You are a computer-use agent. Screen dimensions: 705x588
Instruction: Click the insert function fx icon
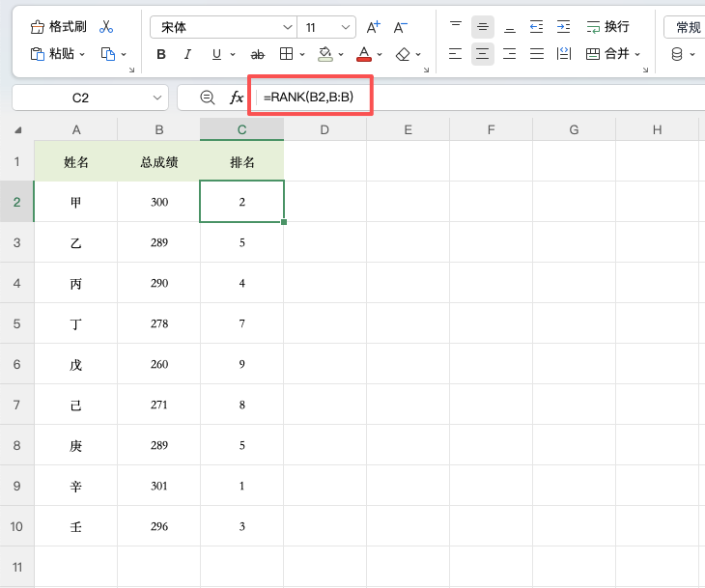(237, 98)
